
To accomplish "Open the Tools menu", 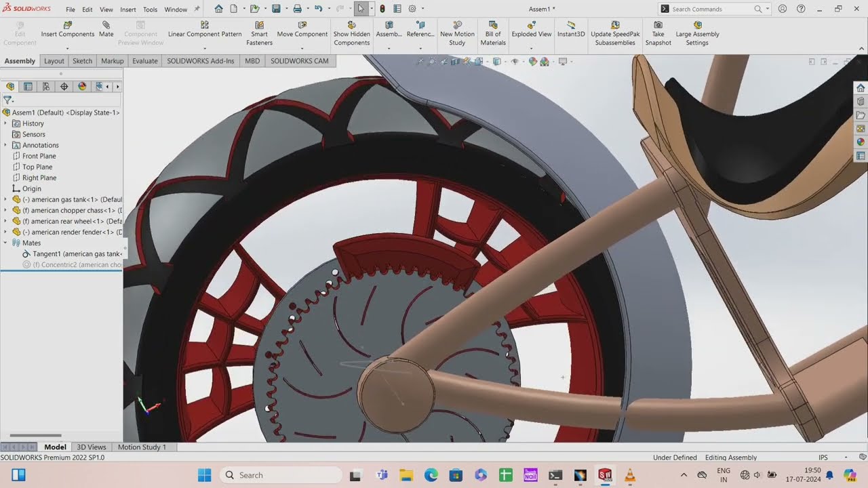I will coord(151,9).
